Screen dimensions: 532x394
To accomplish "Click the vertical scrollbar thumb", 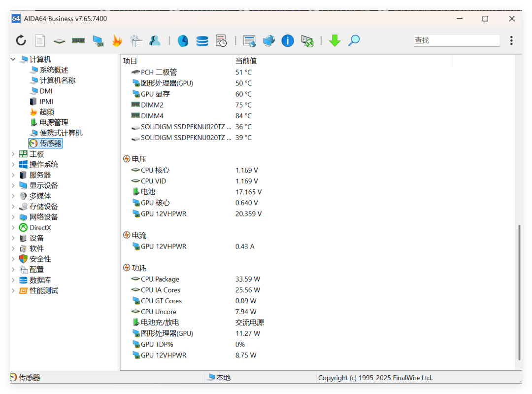I will coord(519,292).
